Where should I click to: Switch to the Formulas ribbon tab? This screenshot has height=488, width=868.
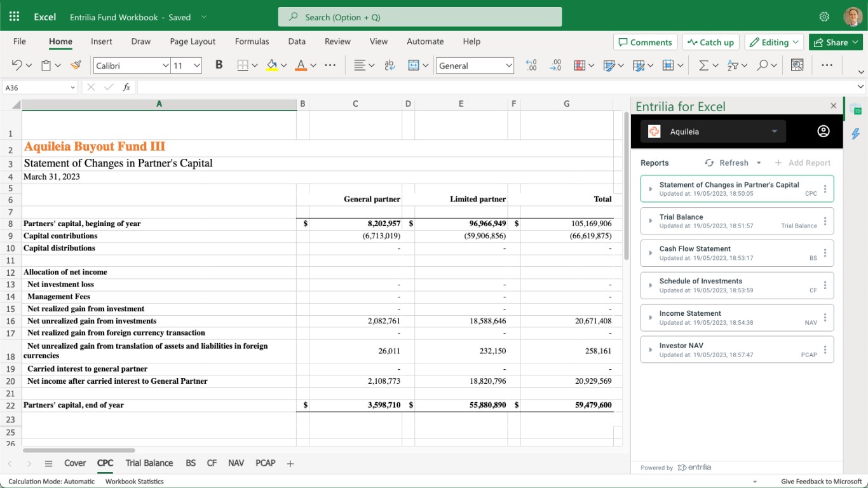pos(252,41)
